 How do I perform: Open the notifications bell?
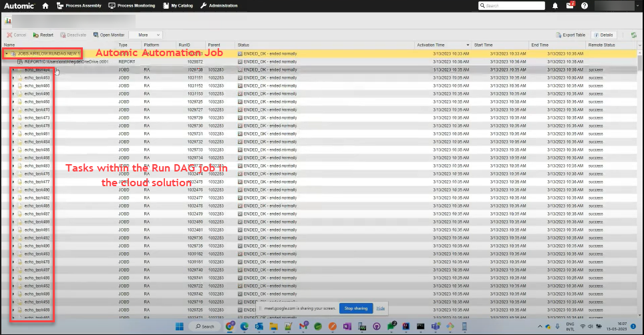point(555,6)
